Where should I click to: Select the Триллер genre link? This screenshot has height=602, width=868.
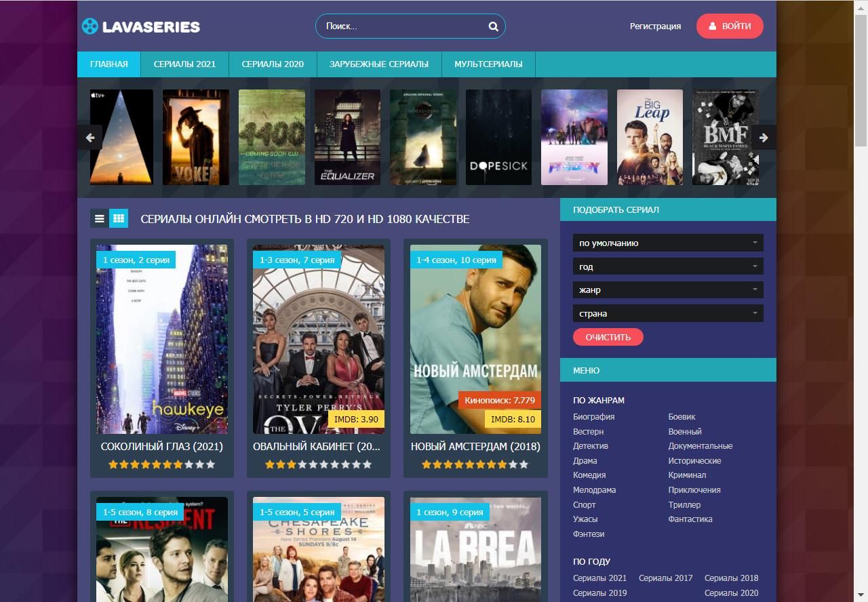click(x=685, y=505)
